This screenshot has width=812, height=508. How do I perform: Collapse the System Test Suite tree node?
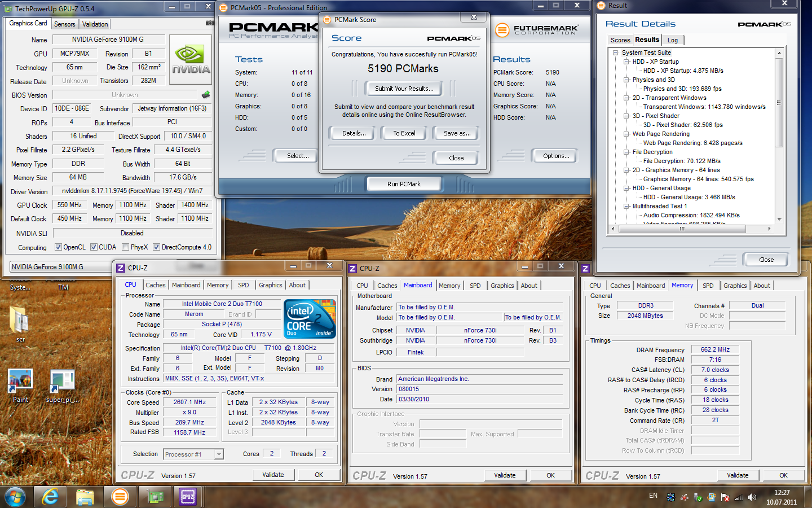point(615,53)
